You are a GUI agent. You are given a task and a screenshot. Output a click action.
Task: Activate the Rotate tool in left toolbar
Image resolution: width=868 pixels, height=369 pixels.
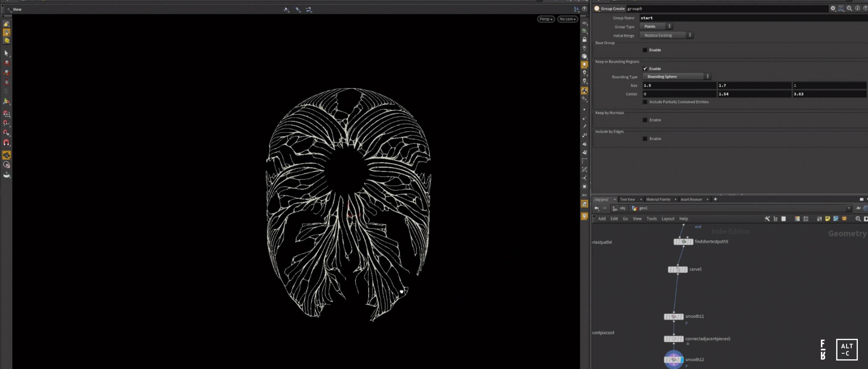coord(6,72)
